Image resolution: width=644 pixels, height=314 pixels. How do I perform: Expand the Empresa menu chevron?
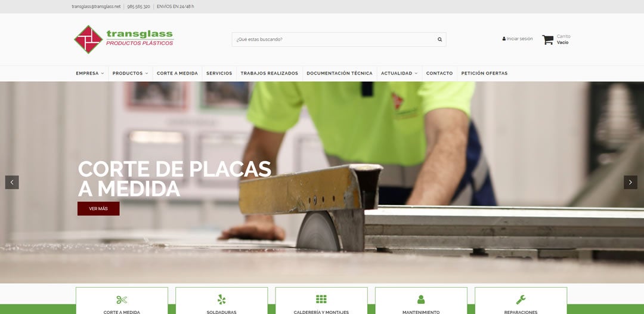tap(103, 73)
